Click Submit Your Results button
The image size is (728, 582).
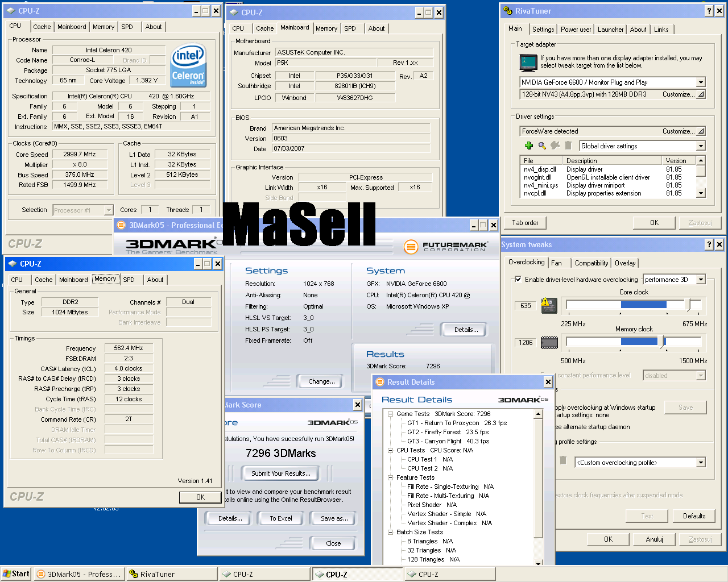click(281, 473)
